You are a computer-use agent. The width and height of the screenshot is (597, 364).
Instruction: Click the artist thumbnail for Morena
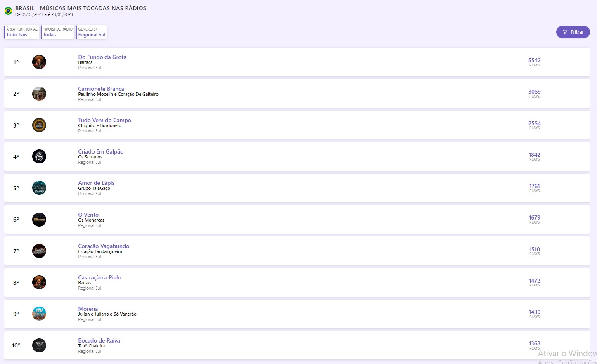point(39,314)
